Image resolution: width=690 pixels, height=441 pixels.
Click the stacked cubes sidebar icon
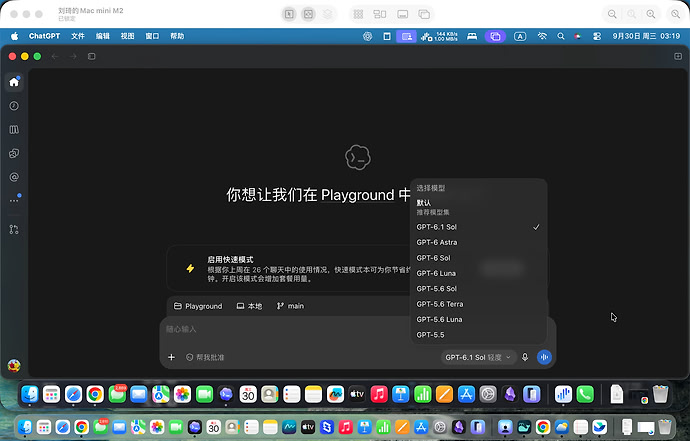click(14, 153)
